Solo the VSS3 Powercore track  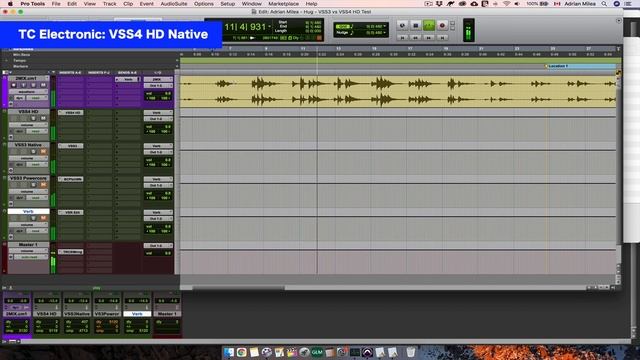[x=33, y=185]
